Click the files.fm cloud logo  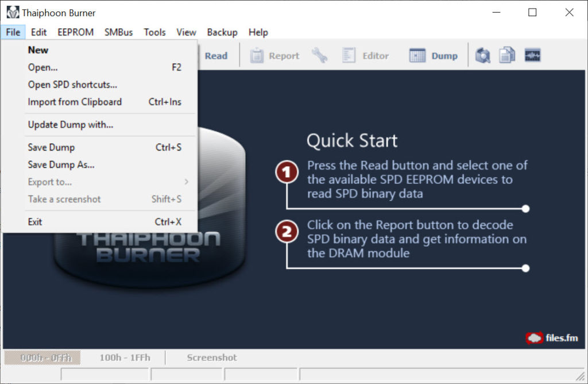click(534, 338)
